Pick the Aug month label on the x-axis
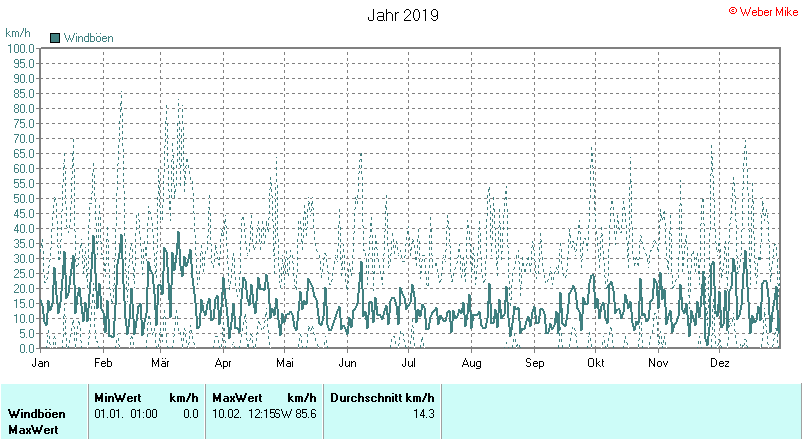810x439 pixels. pyautogui.click(x=473, y=363)
